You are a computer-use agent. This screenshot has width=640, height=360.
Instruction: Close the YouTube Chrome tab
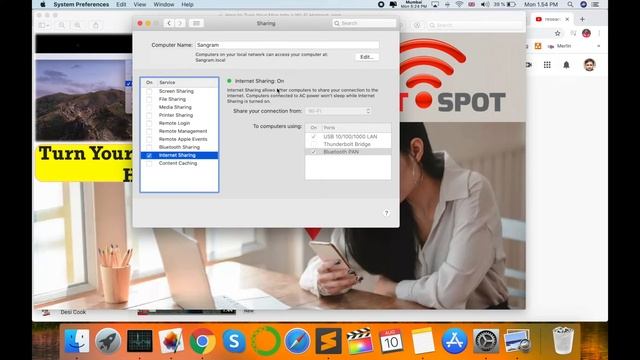(567, 19)
